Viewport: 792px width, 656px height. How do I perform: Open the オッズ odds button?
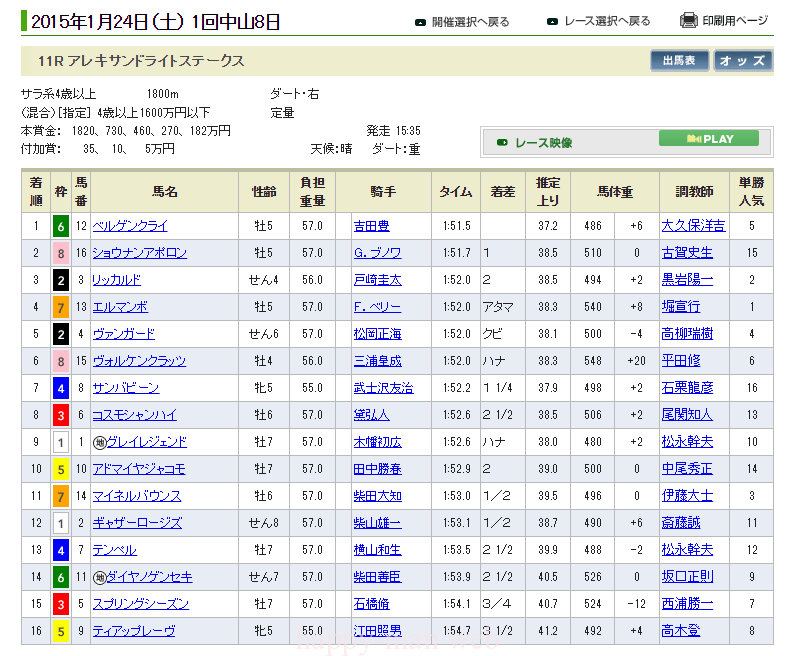coord(742,61)
